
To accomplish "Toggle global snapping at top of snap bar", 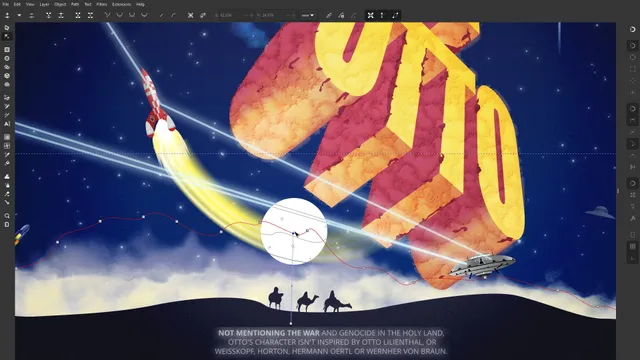I will (x=632, y=29).
